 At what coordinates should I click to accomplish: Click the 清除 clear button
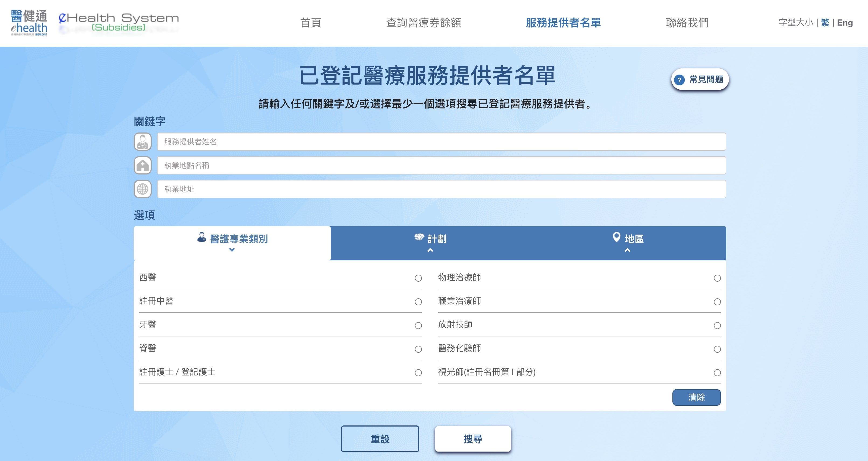[696, 397]
